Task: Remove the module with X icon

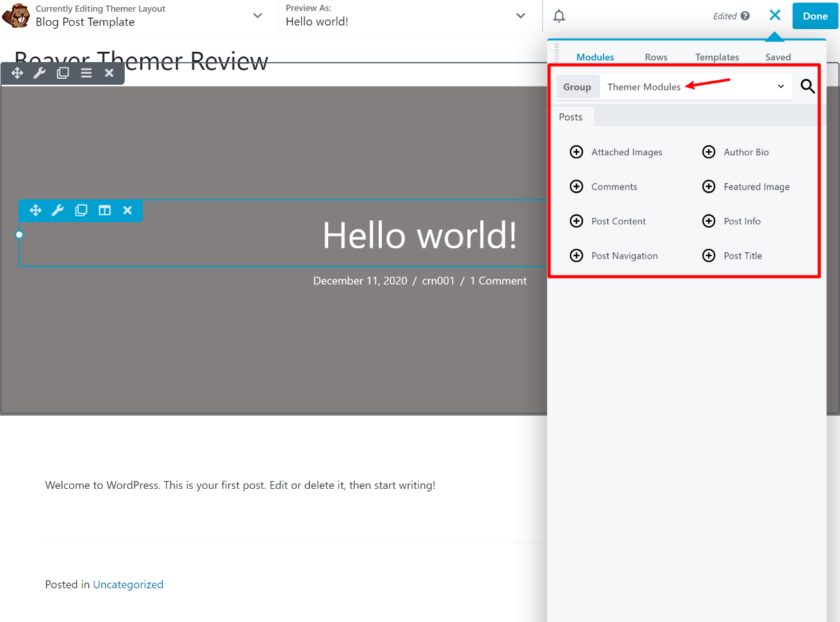Action: [x=127, y=210]
